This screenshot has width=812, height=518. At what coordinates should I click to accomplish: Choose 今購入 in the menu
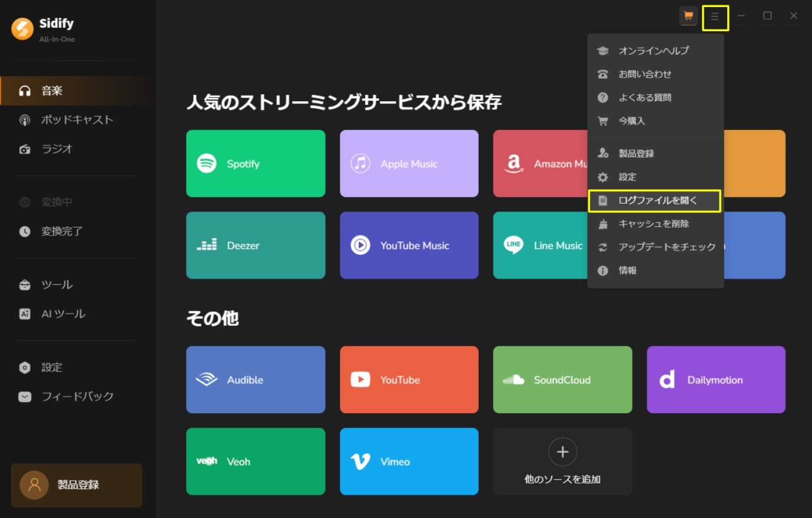655,121
